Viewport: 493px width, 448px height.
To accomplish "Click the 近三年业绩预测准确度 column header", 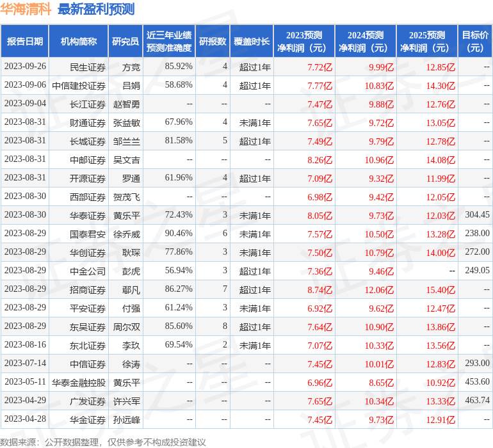I will click(169, 42).
